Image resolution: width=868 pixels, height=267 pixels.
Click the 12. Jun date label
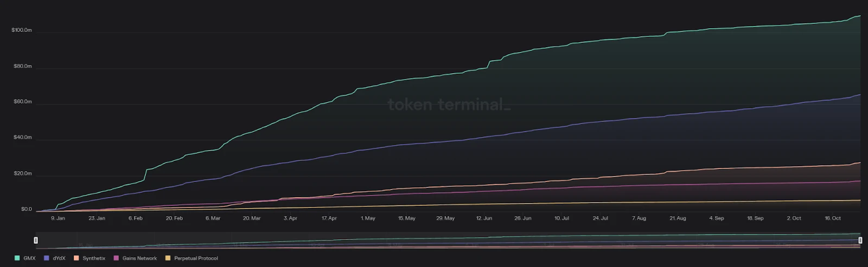point(484,218)
